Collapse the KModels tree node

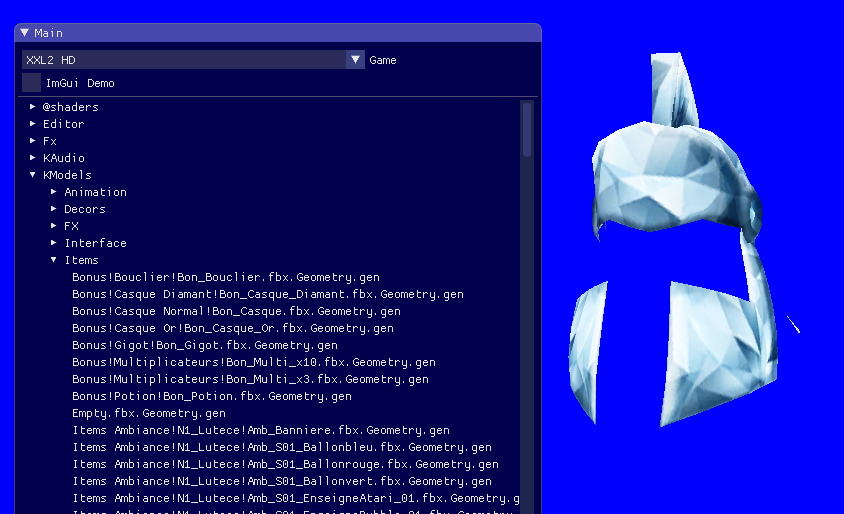click(x=33, y=174)
